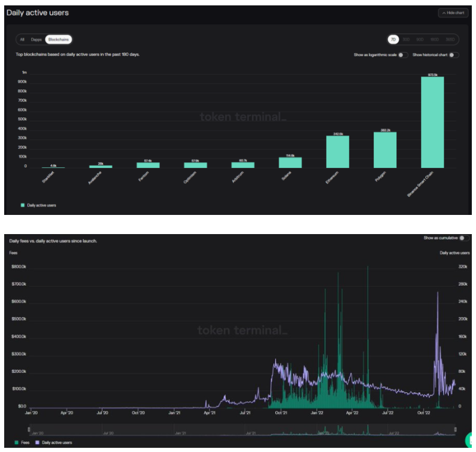This screenshot has width=476, height=452.
Task: Click the Arbitrum bar in chart
Action: [x=243, y=165]
